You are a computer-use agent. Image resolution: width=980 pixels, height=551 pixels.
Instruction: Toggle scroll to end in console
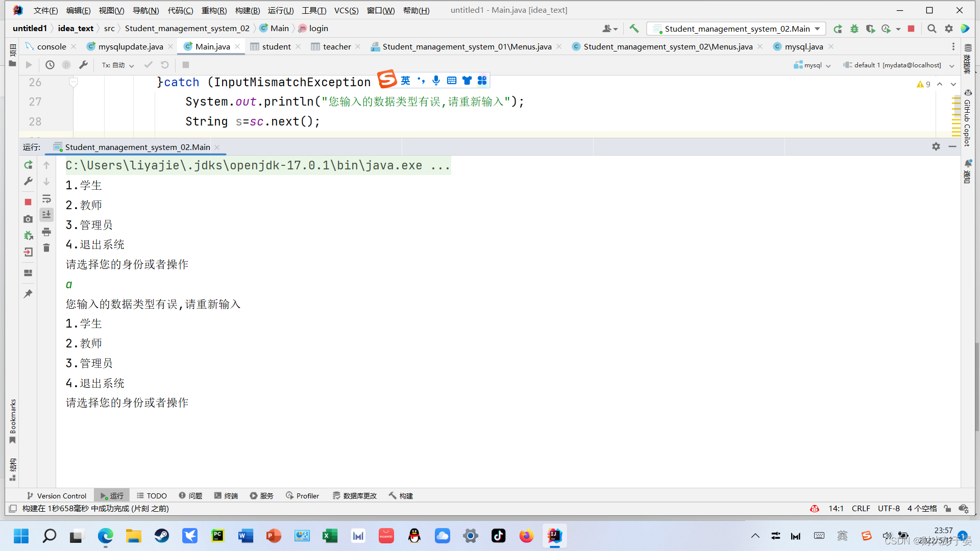coord(46,215)
